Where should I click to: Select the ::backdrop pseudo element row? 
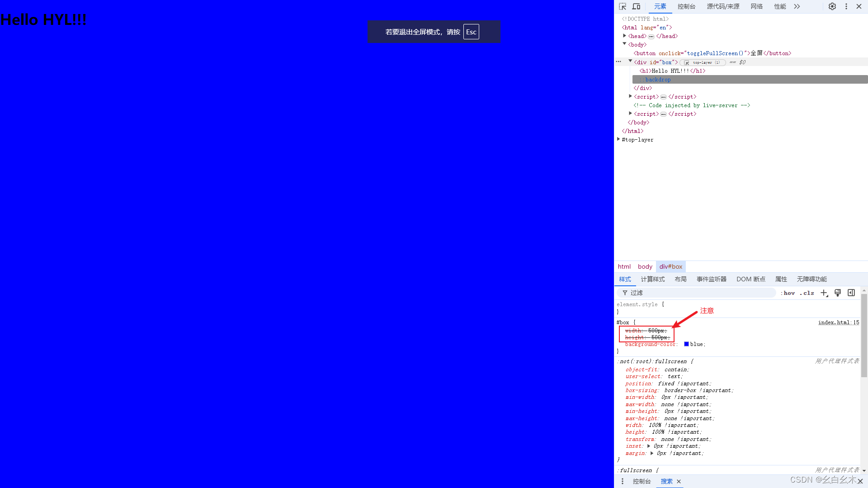pyautogui.click(x=750, y=80)
